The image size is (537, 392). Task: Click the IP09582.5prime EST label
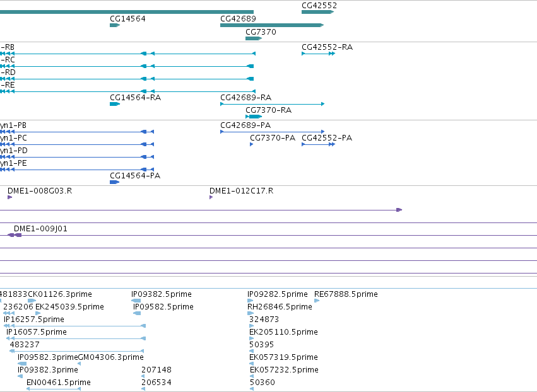pyautogui.click(x=163, y=307)
